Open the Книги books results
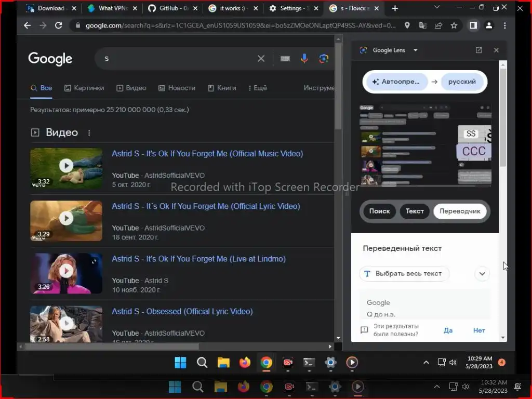Screen dimensions: 532x399 pyautogui.click(x=222, y=88)
